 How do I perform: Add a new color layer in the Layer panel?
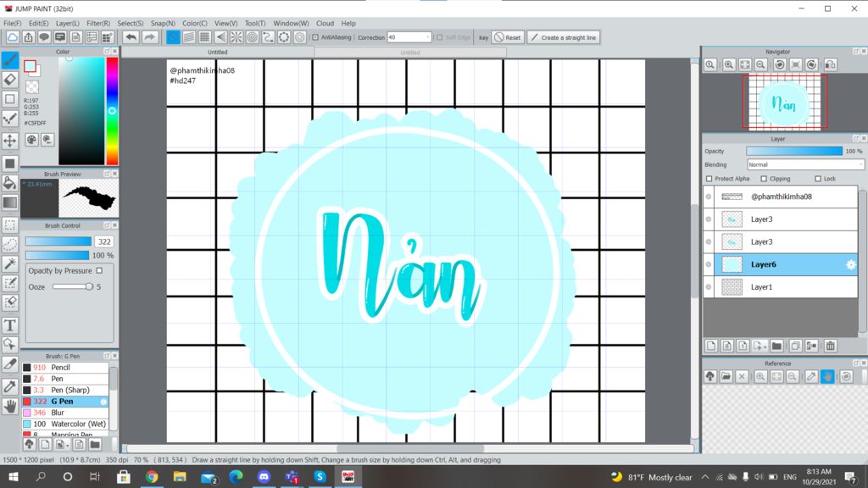[711, 347]
